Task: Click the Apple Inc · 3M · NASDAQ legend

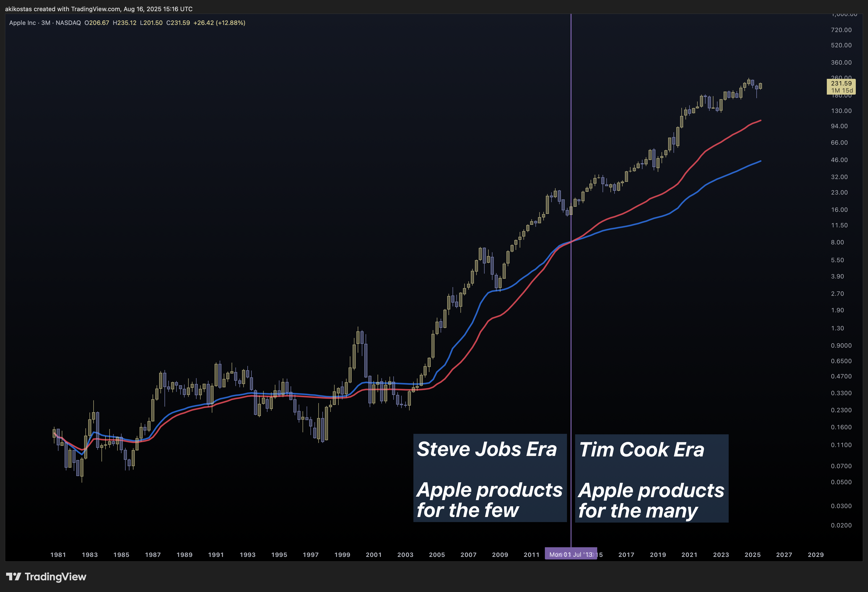Action: click(x=45, y=23)
